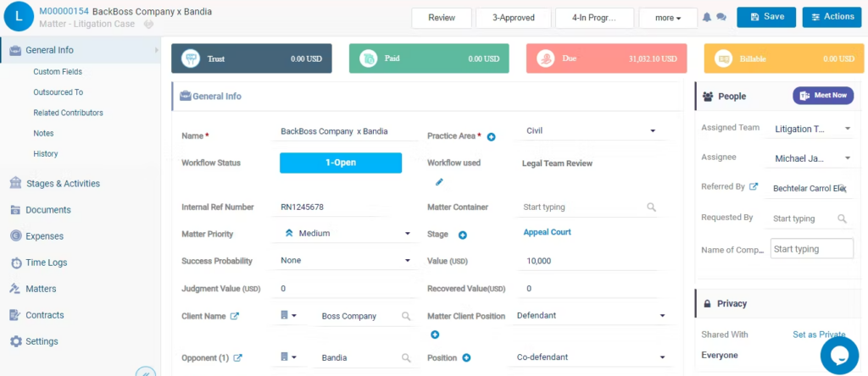
Task: Click the L avatar circle
Action: pyautogui.click(x=19, y=16)
